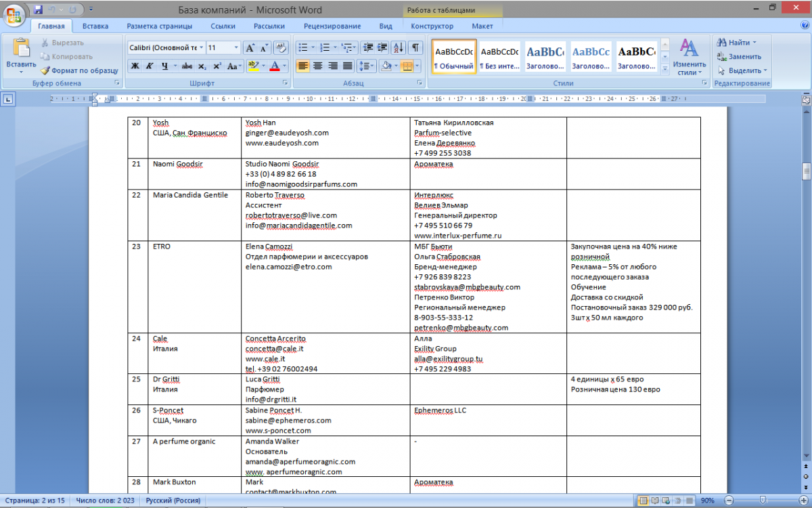Click Заменить replace icon
The image size is (812, 508).
click(x=740, y=56)
